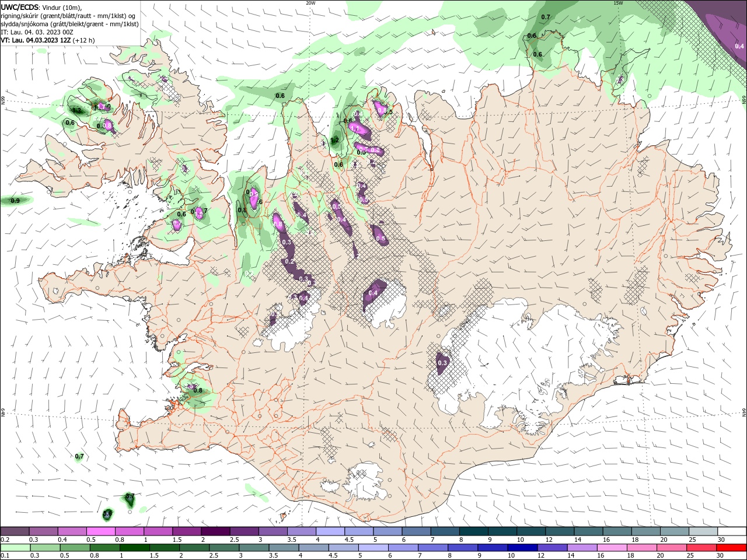Click the light grey 25 swatch in top legend row
This screenshot has height=560, width=747.
[x=703, y=531]
